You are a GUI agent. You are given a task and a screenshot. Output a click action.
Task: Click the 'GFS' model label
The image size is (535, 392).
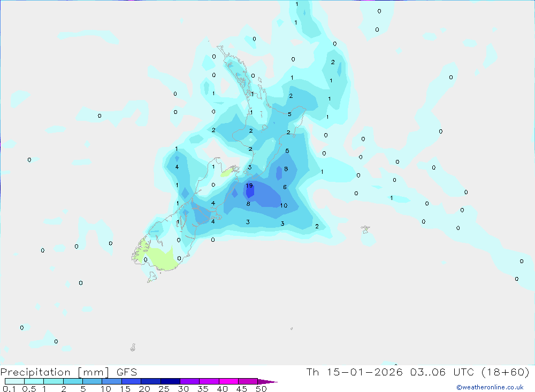pos(127,372)
